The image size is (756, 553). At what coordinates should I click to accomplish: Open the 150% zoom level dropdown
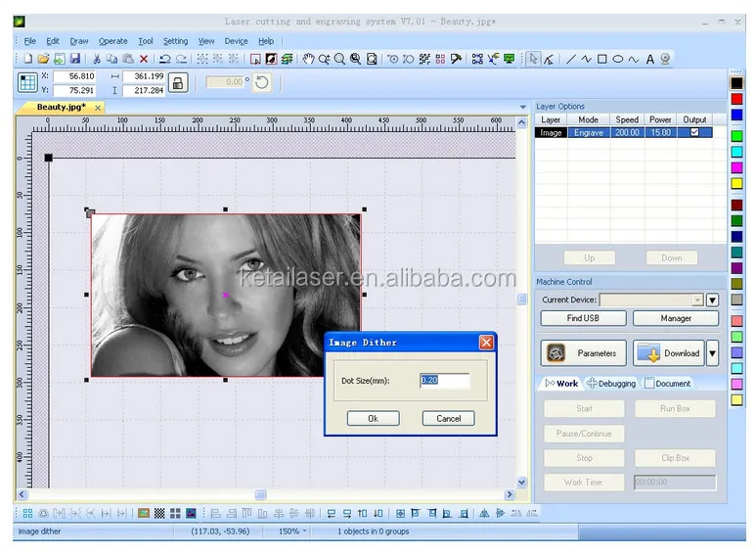tap(293, 531)
